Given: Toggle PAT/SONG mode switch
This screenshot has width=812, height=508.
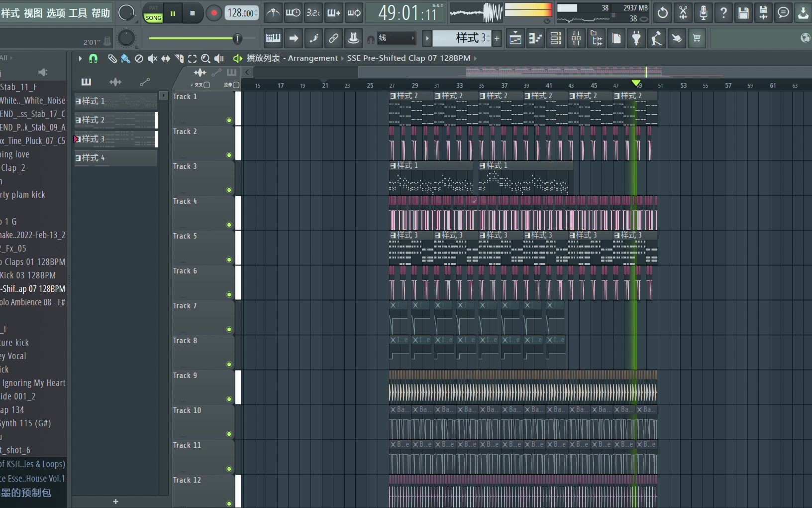Looking at the screenshot, I should point(153,13).
